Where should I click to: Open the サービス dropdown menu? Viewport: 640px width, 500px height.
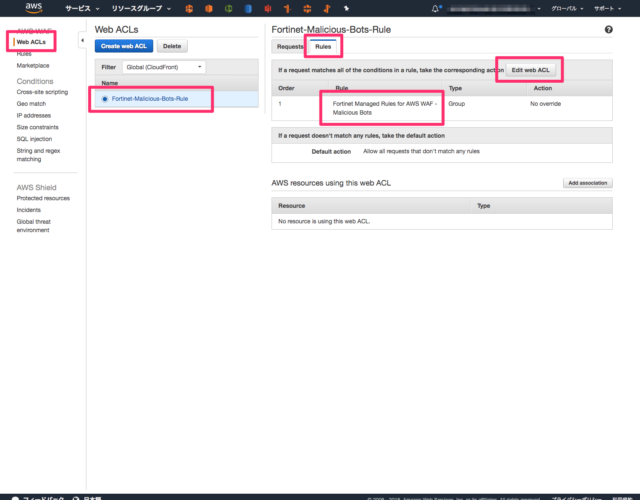pyautogui.click(x=82, y=8)
